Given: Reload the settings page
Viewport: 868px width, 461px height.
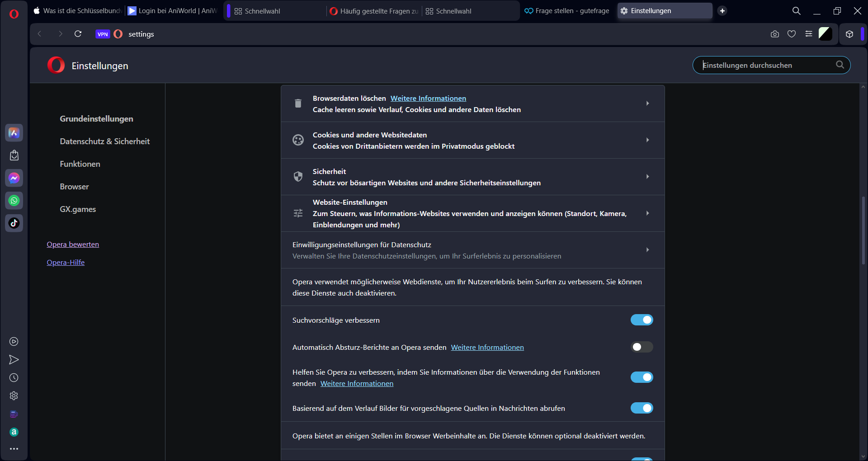Looking at the screenshot, I should (x=78, y=34).
